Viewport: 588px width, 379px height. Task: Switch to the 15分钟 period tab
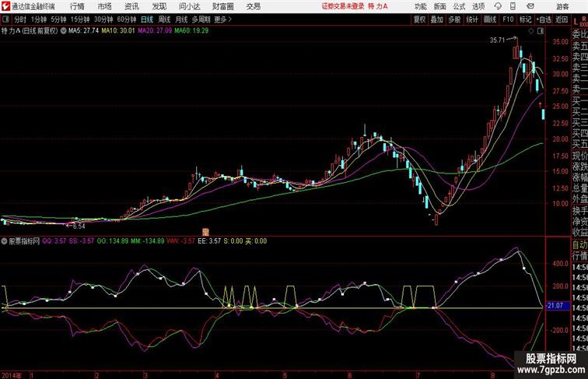click(x=80, y=19)
